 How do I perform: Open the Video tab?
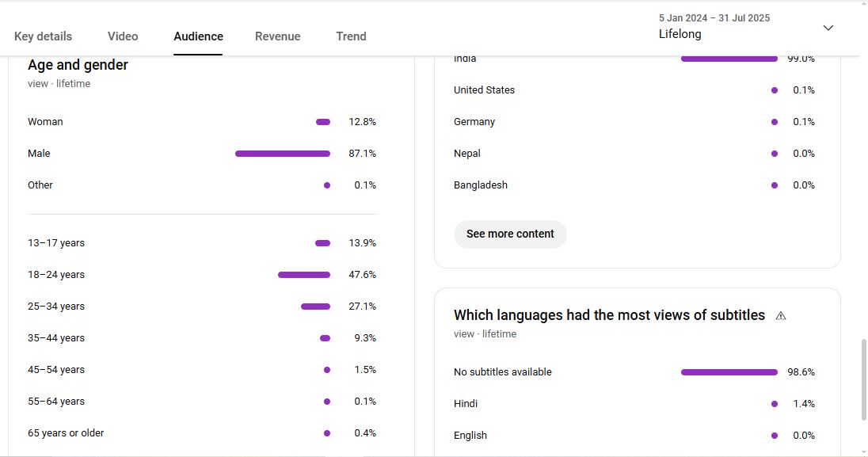pos(123,36)
